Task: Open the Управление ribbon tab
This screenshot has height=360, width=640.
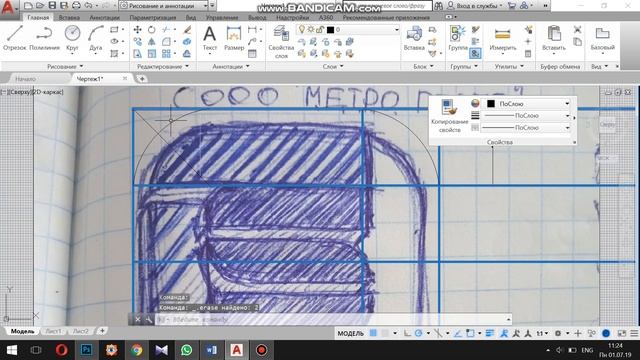Action: point(222,18)
